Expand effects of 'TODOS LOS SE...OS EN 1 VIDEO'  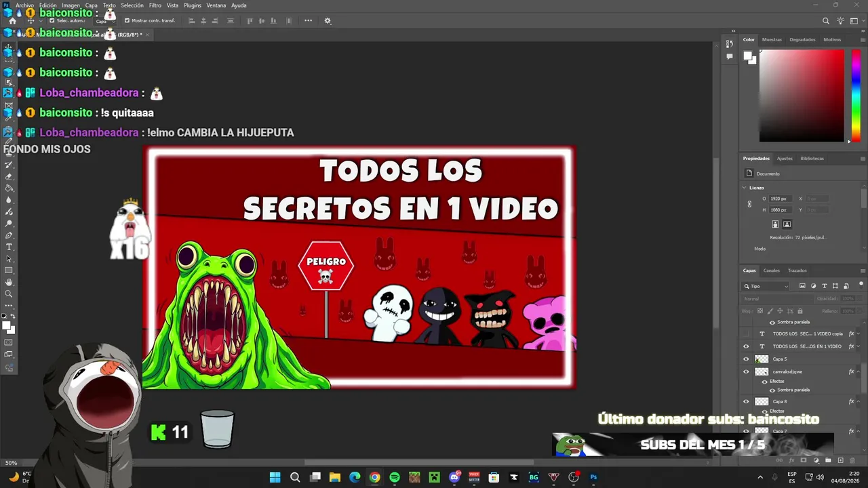859,346
